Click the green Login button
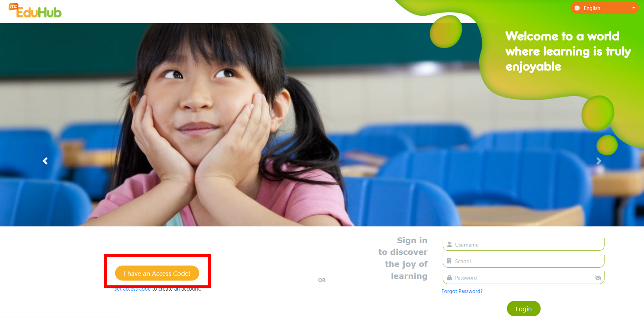Viewport: 644px width, 318px height. click(523, 309)
